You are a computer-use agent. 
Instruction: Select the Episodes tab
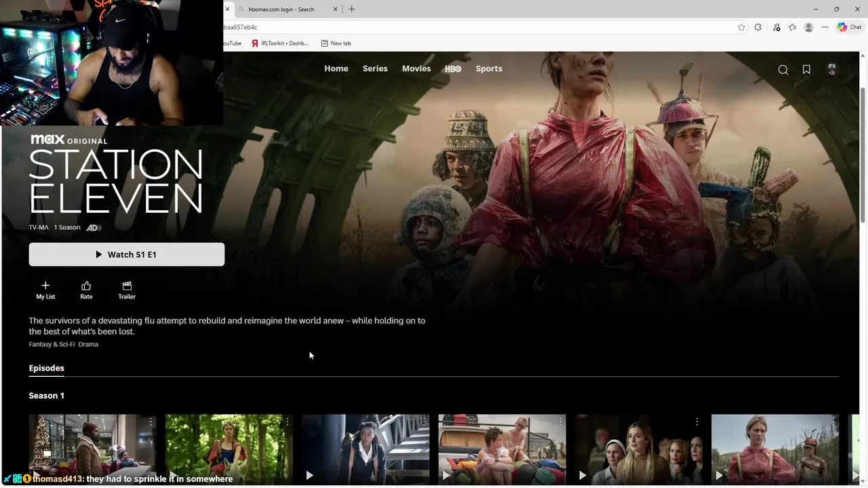coord(46,368)
